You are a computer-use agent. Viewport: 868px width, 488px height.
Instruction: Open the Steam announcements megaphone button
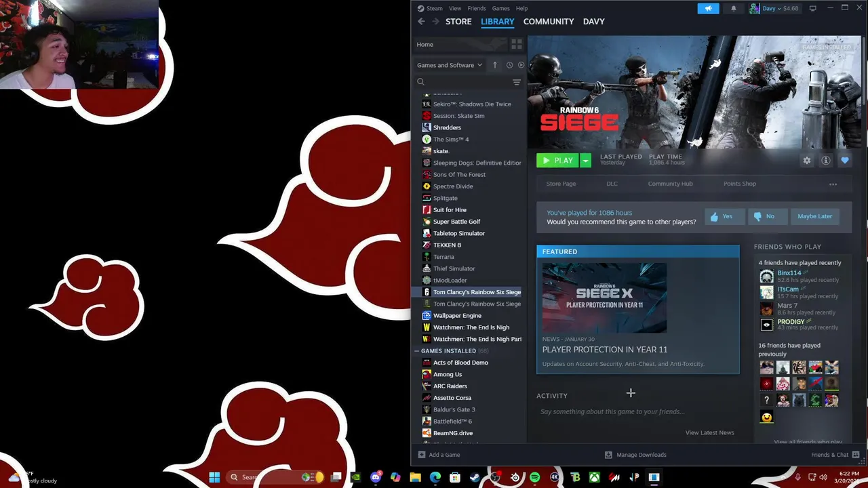(708, 8)
